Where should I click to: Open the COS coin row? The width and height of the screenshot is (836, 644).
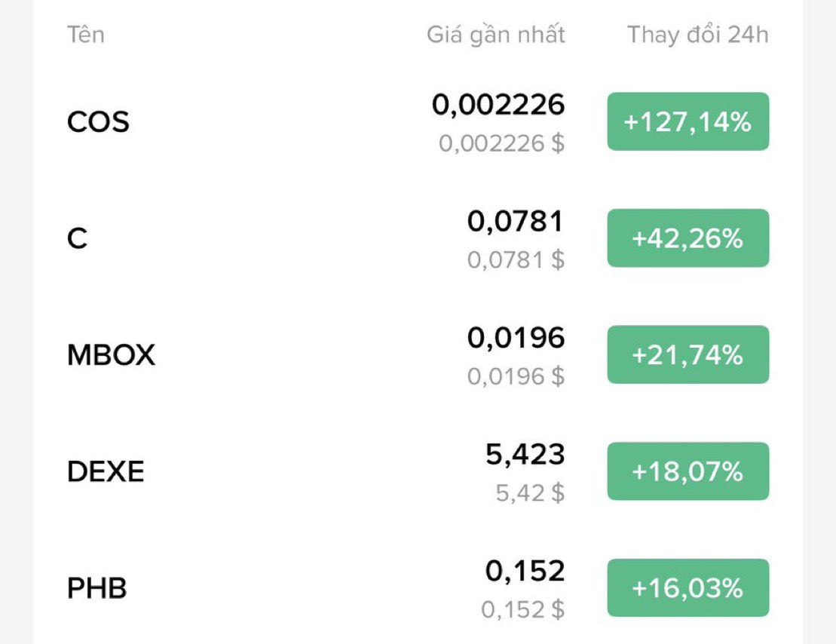(98, 121)
